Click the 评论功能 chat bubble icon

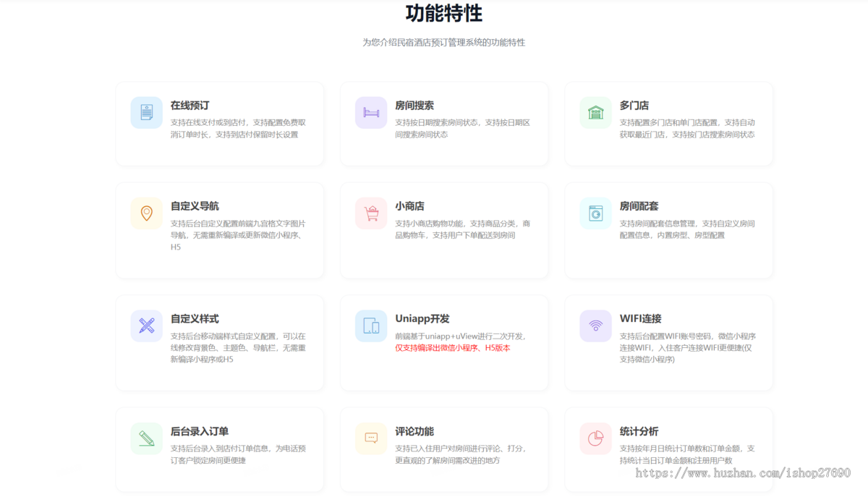coord(371,438)
